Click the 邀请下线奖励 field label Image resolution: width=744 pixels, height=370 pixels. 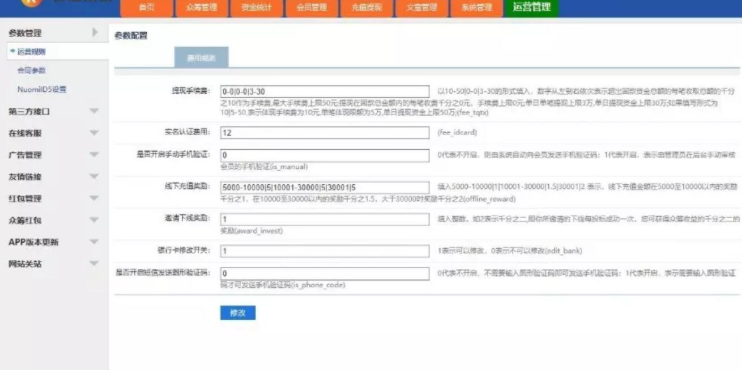pyautogui.click(x=187, y=218)
